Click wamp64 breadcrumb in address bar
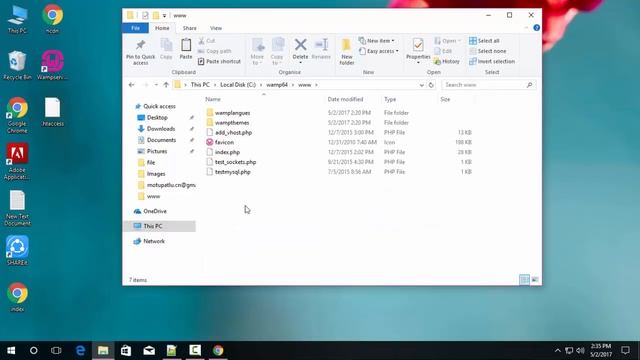The height and width of the screenshot is (360, 640). (277, 85)
